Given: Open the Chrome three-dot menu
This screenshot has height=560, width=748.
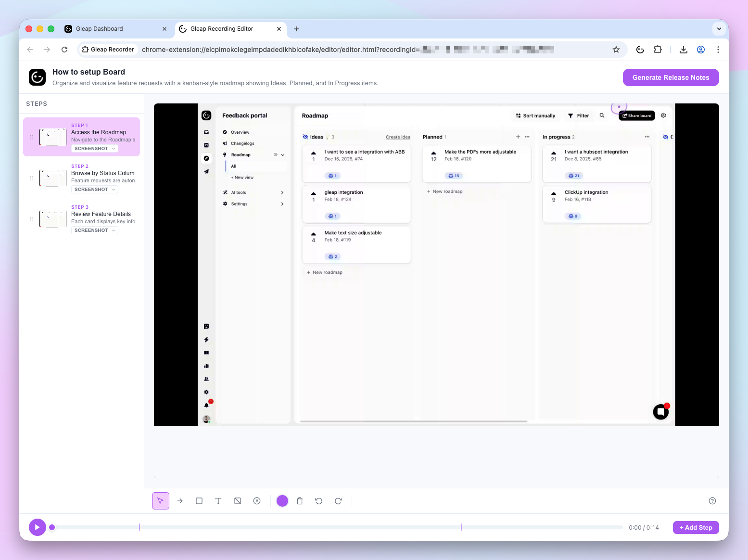Looking at the screenshot, I should (718, 50).
